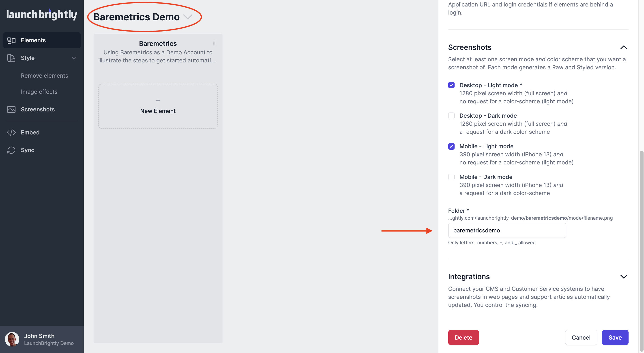Image resolution: width=644 pixels, height=353 pixels.
Task: Click the Mobile - Light mode label
Action: (486, 146)
